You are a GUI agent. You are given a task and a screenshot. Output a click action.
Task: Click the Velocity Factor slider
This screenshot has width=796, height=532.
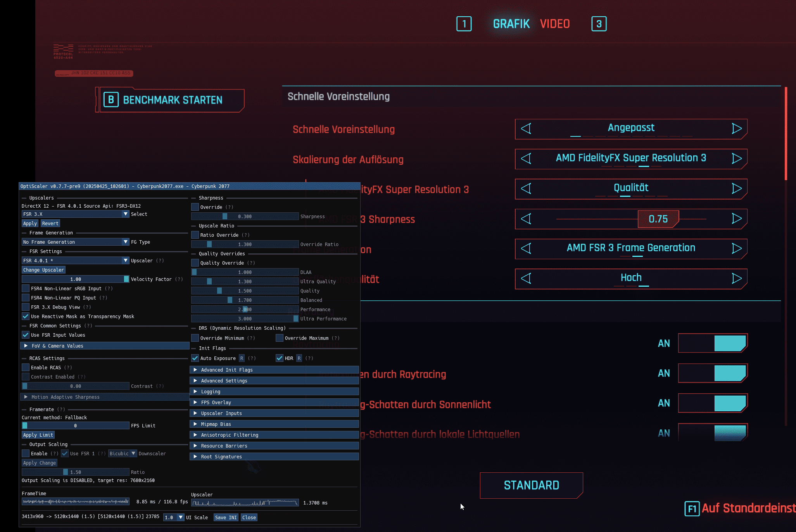75,279
